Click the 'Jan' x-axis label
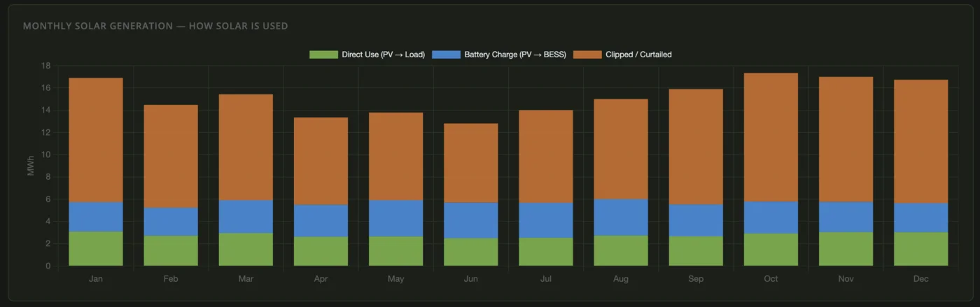The image size is (980, 307). (96, 279)
